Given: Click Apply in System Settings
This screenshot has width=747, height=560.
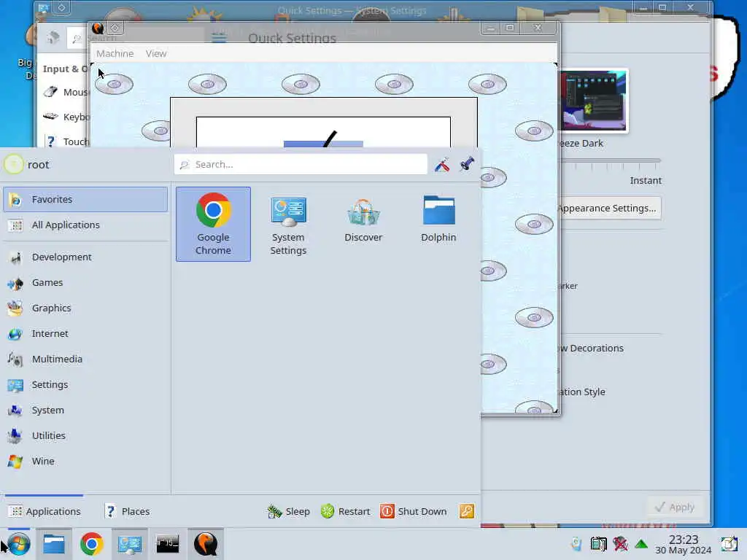Looking at the screenshot, I should click(x=675, y=507).
